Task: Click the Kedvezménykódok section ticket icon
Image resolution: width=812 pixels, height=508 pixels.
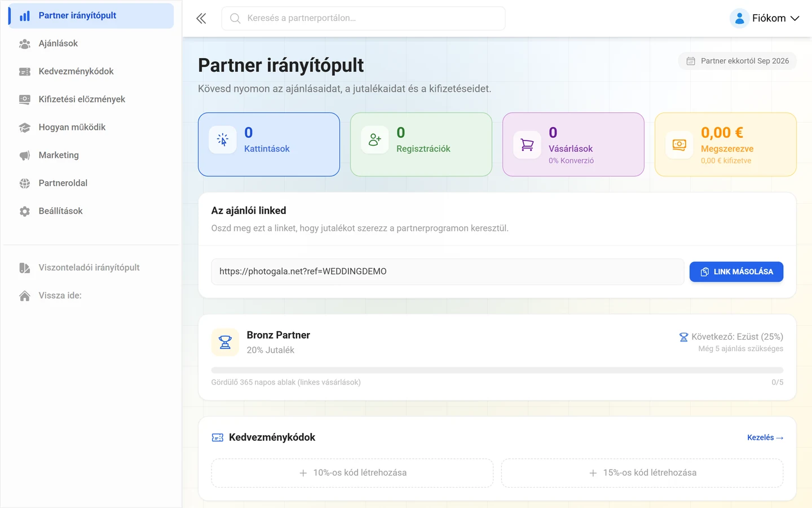Action: coord(218,437)
